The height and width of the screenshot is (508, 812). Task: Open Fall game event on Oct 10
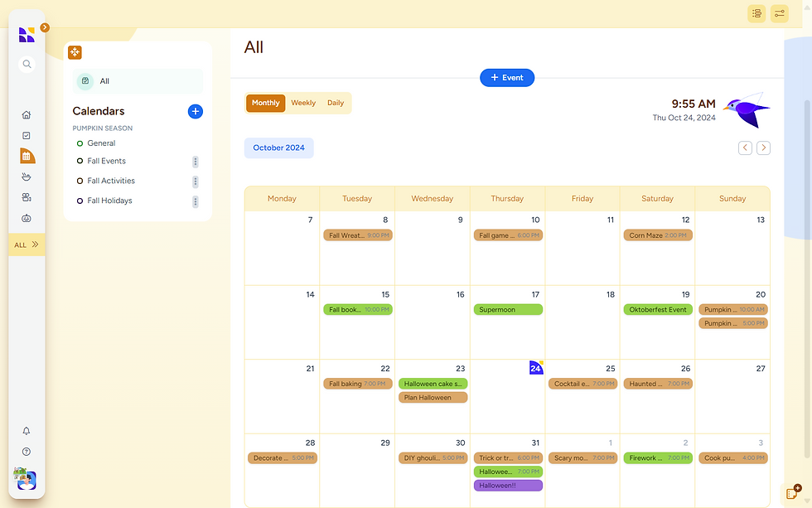508,235
